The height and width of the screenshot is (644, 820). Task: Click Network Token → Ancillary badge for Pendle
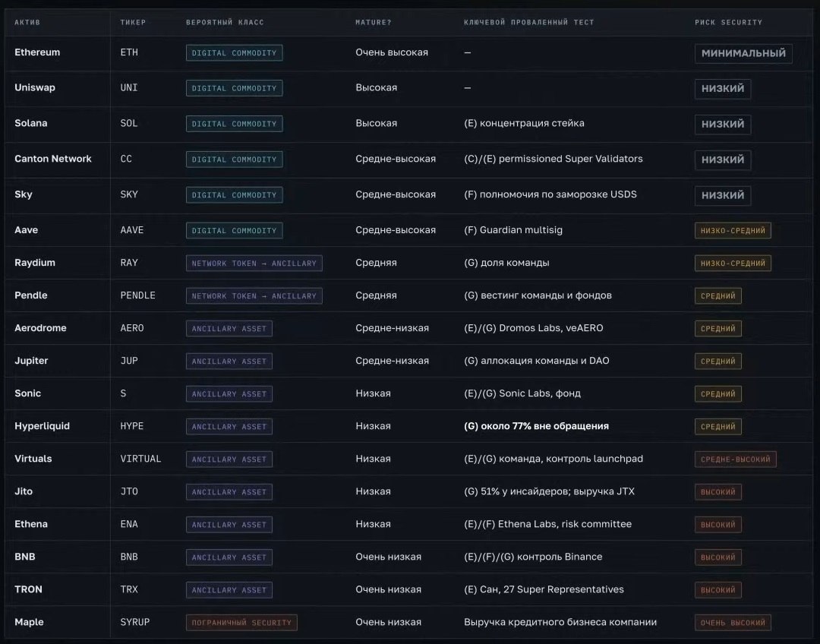click(x=254, y=296)
